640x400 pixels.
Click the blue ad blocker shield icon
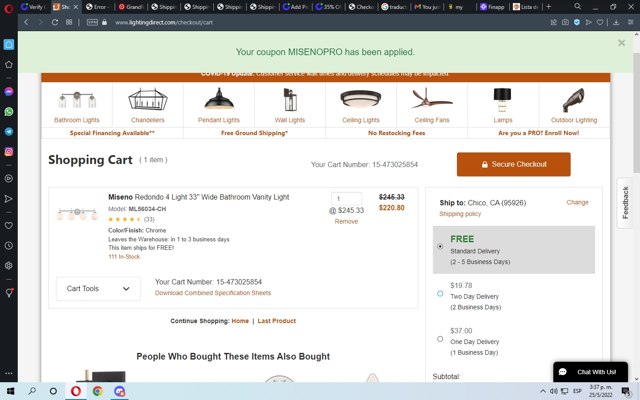pos(577,22)
